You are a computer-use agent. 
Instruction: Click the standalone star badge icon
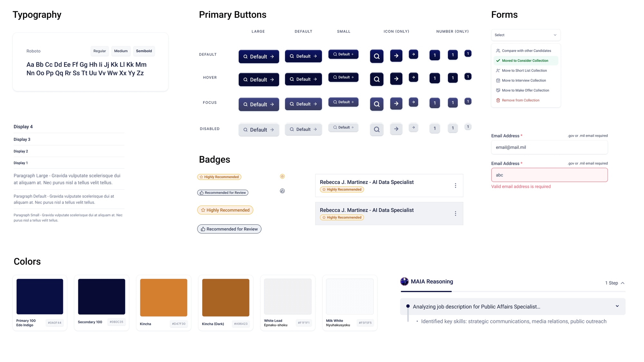click(x=282, y=176)
